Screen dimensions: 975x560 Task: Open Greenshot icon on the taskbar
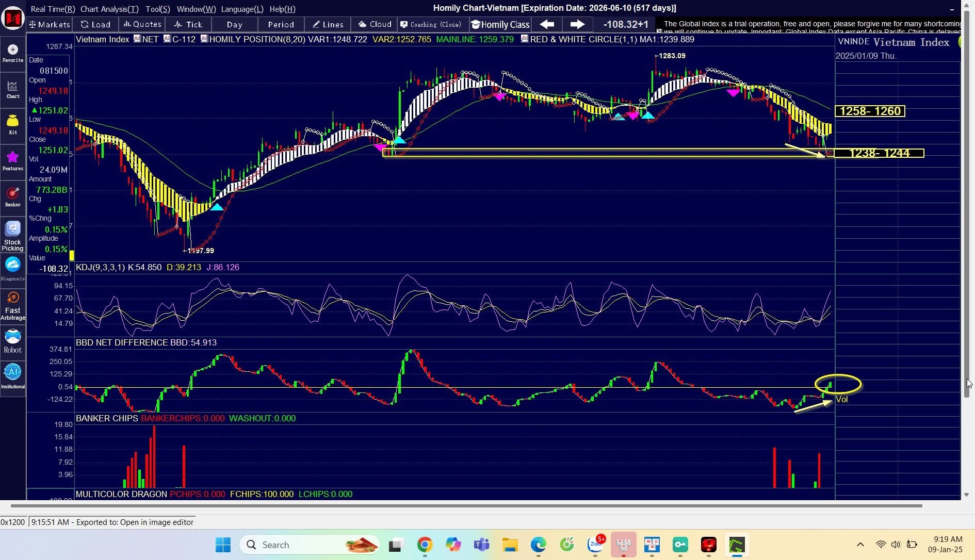pyautogui.click(x=737, y=545)
